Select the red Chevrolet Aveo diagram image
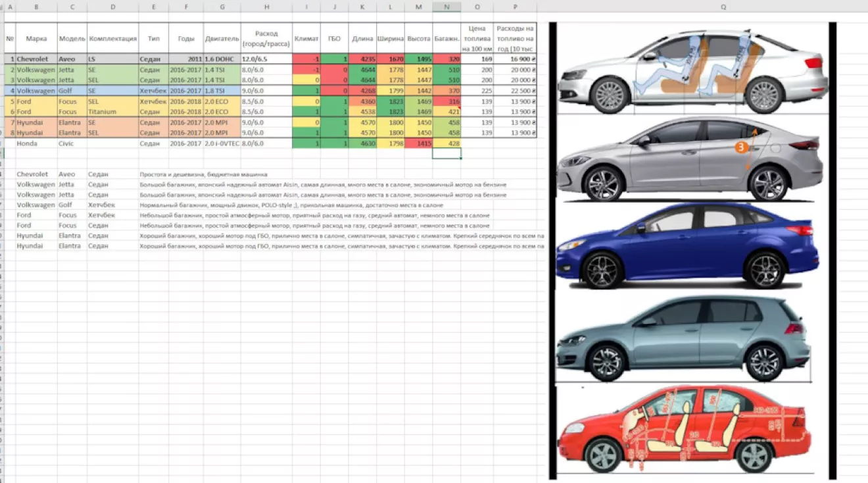Viewport: 868px width, 483px height. [684, 429]
